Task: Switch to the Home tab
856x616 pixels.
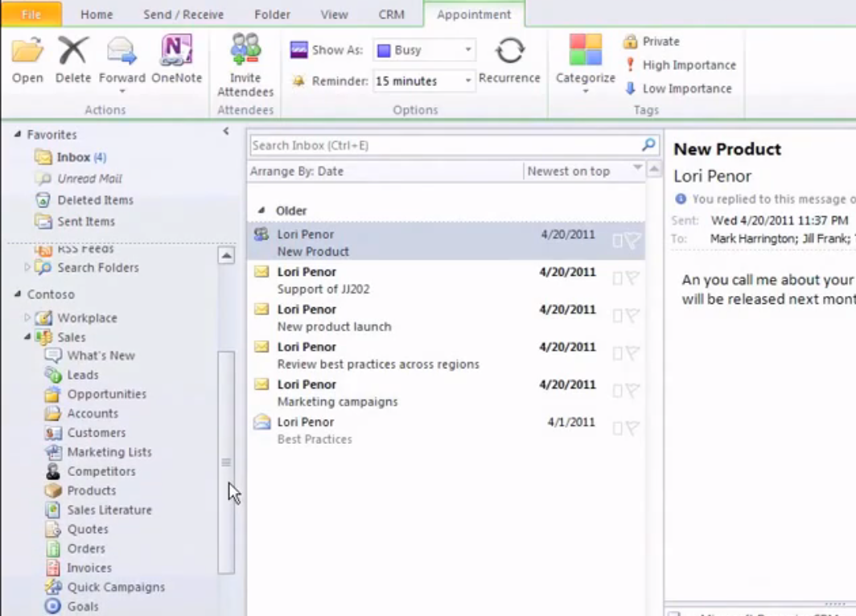Action: [97, 14]
